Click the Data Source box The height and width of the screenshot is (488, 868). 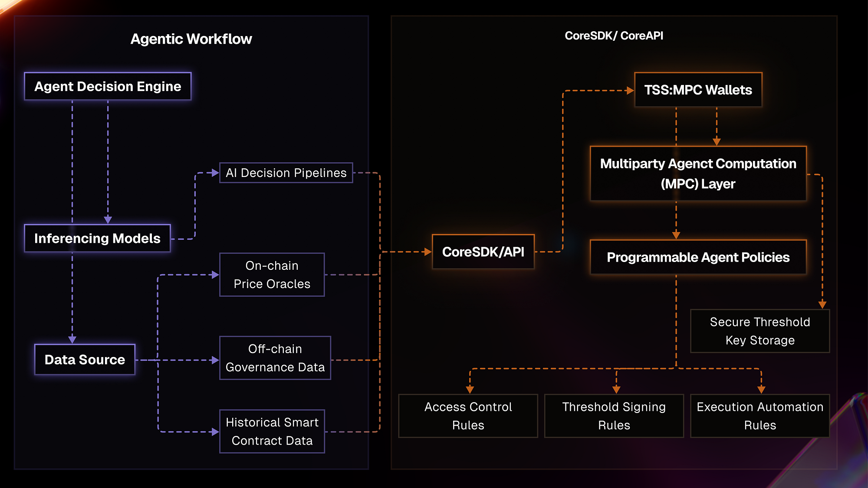coord(85,360)
